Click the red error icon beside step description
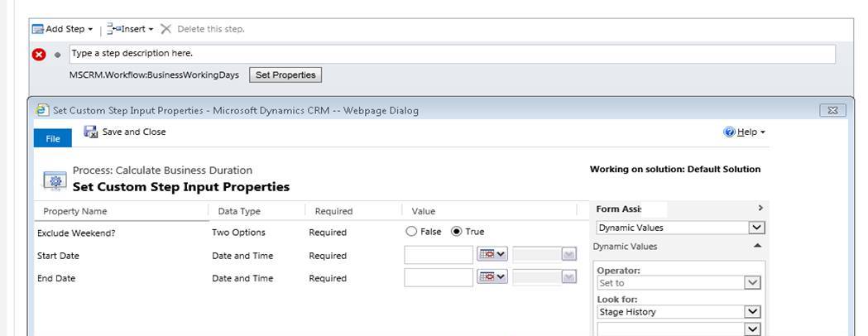The height and width of the screenshot is (336, 868). [39, 55]
